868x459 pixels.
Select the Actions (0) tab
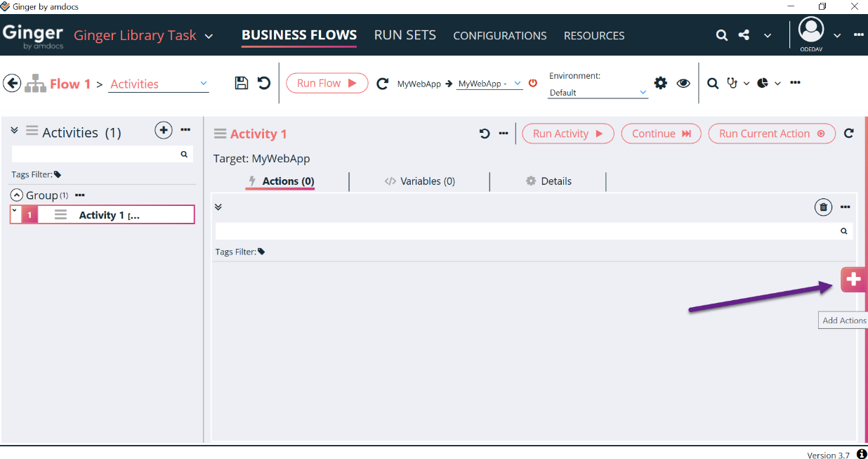pos(281,181)
